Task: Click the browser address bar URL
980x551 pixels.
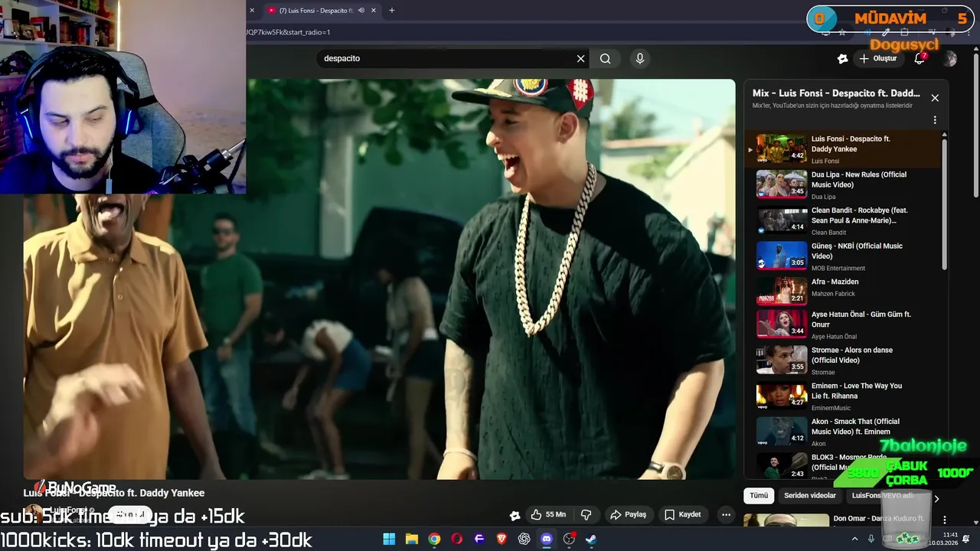Action: click(x=288, y=32)
